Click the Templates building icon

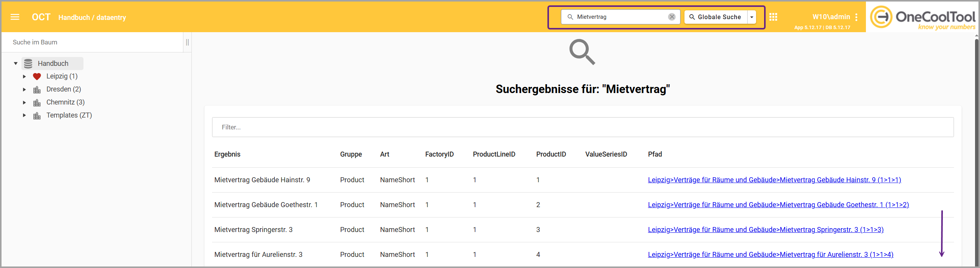[x=37, y=116]
